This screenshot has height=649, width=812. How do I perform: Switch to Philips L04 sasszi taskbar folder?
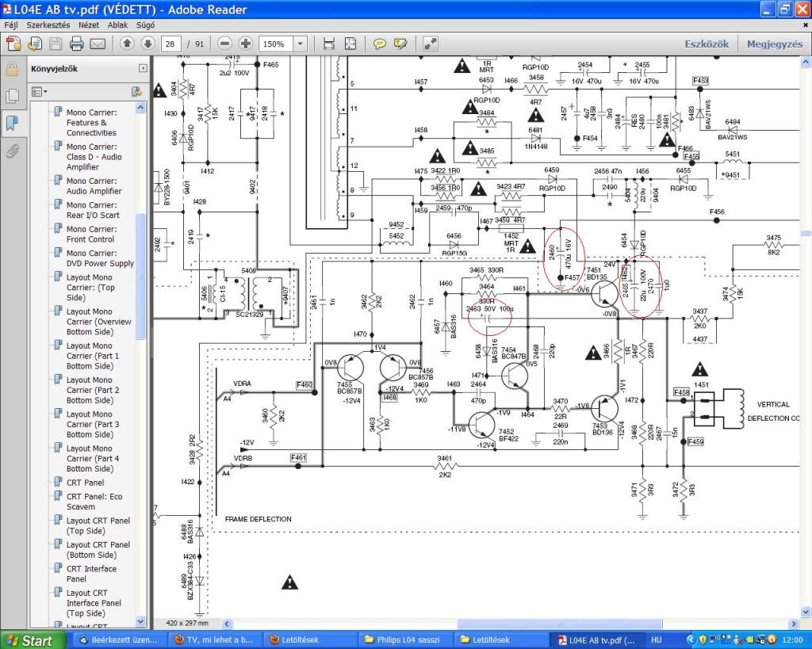pyautogui.click(x=405, y=639)
